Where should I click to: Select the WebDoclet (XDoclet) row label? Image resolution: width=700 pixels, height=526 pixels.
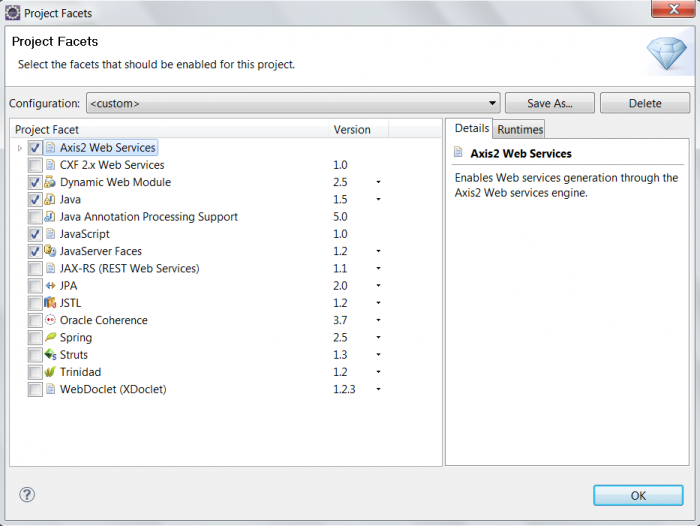pyautogui.click(x=113, y=389)
